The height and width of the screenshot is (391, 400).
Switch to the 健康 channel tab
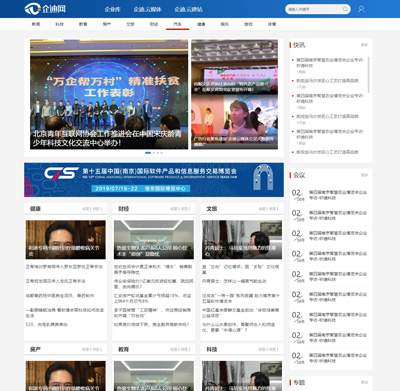click(x=201, y=24)
